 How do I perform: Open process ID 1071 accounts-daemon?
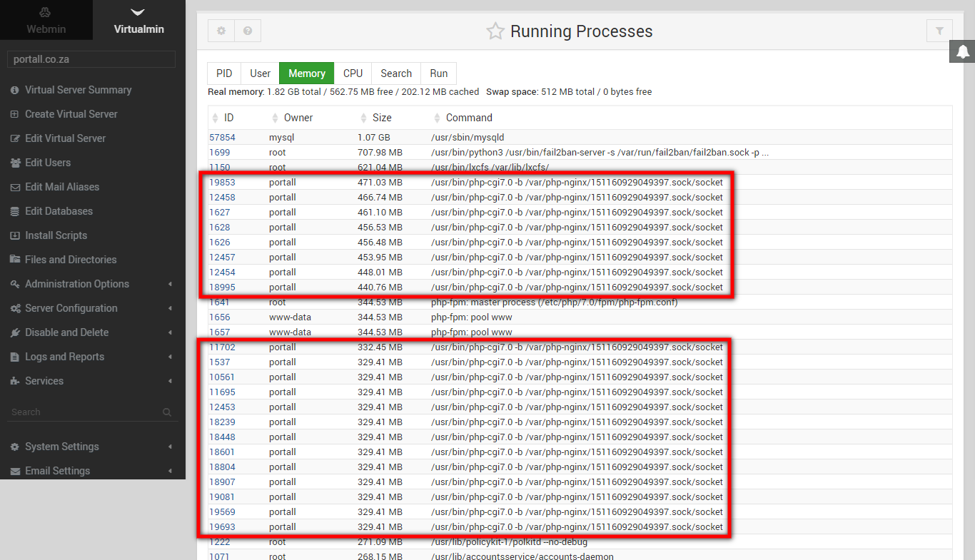point(219,556)
